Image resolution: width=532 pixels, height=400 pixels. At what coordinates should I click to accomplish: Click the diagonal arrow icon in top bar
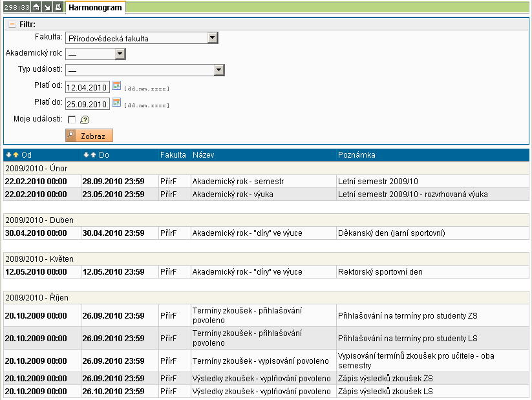click(x=47, y=8)
